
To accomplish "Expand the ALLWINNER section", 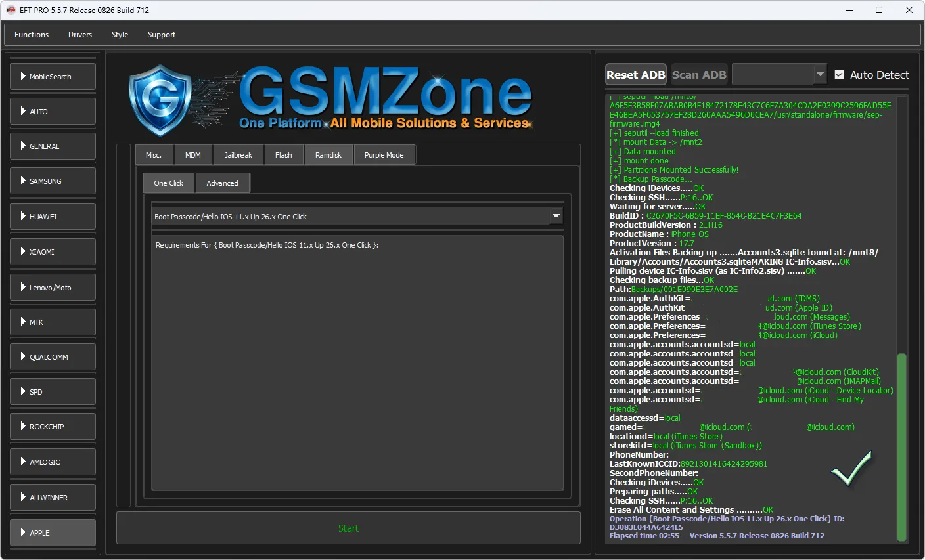I will coord(53,498).
